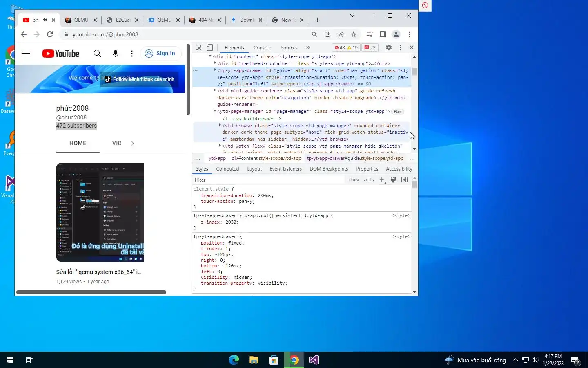Open Chrome's three-dot menu

(409, 34)
